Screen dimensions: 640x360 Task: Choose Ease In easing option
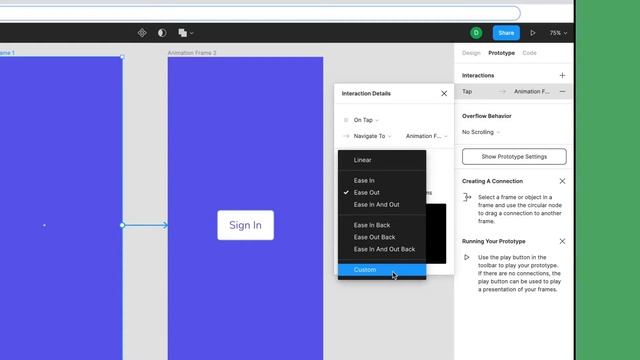click(x=382, y=180)
